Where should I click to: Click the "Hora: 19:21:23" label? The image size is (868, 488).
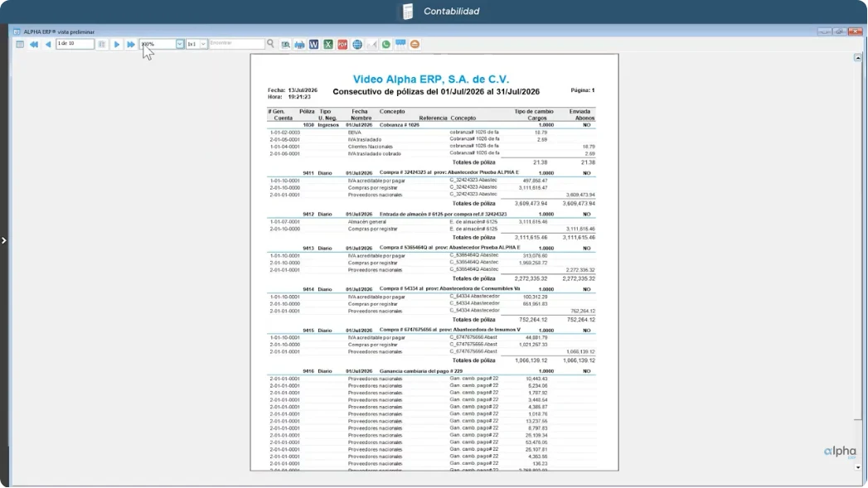(x=289, y=97)
